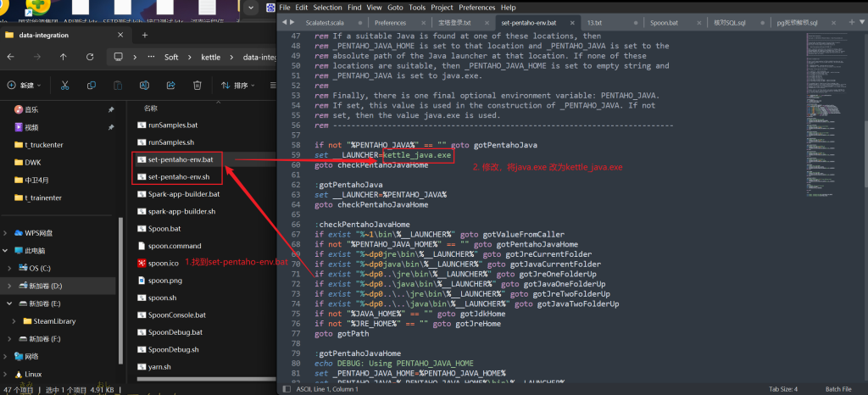Click the Cut scissors icon in Explorer toolbar

pyautogui.click(x=67, y=85)
